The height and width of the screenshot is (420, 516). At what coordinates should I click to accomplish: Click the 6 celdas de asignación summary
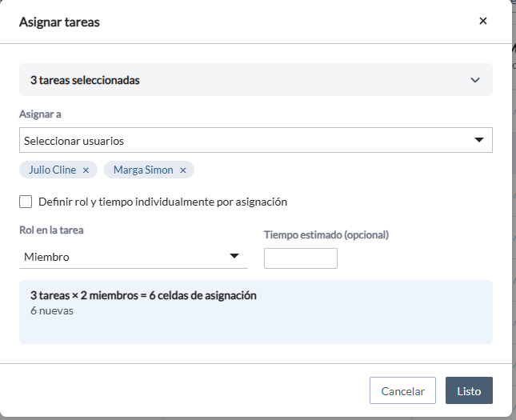click(x=143, y=295)
